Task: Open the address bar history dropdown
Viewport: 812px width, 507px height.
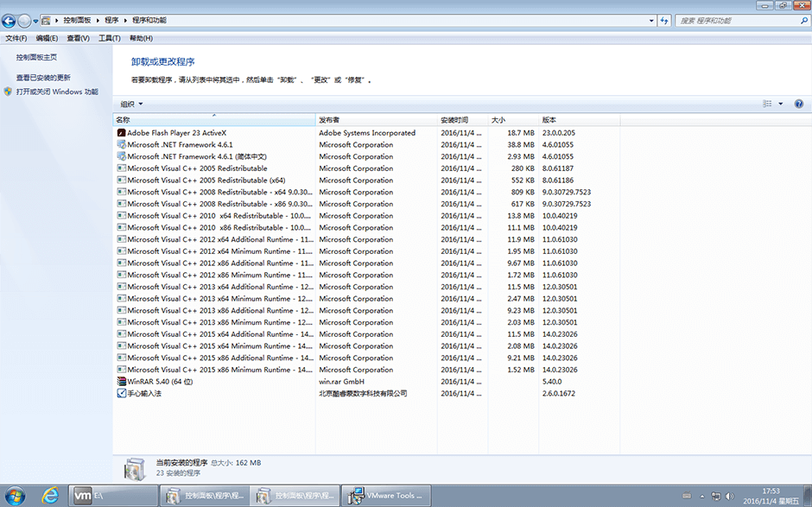Action: point(651,21)
